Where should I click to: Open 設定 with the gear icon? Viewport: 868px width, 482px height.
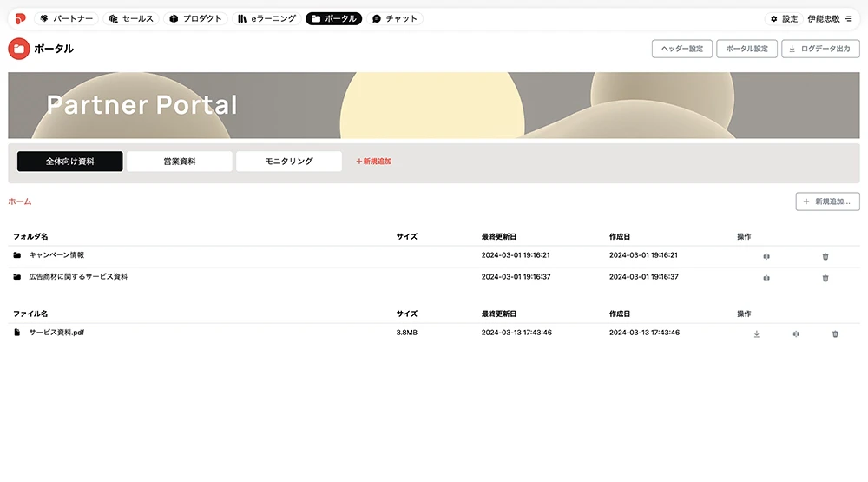(785, 18)
